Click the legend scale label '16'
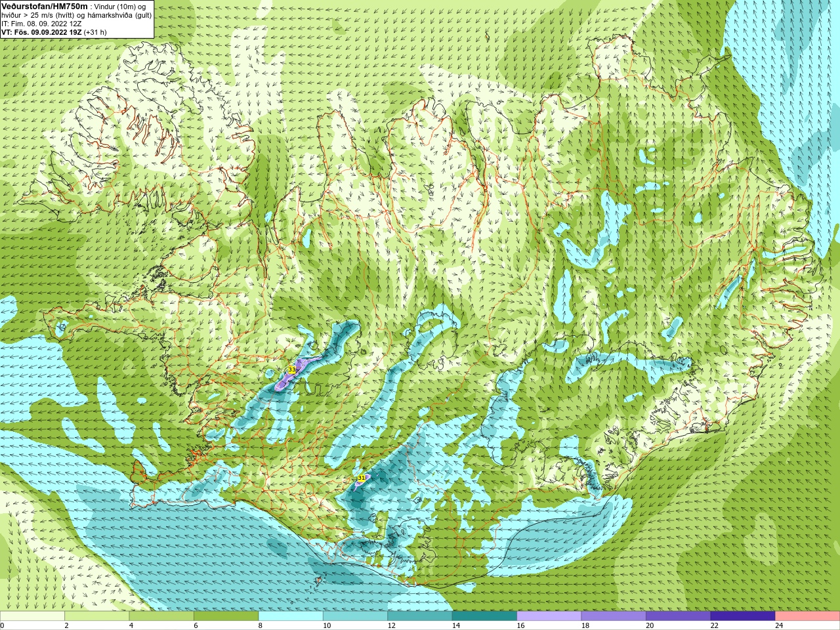 click(520, 625)
